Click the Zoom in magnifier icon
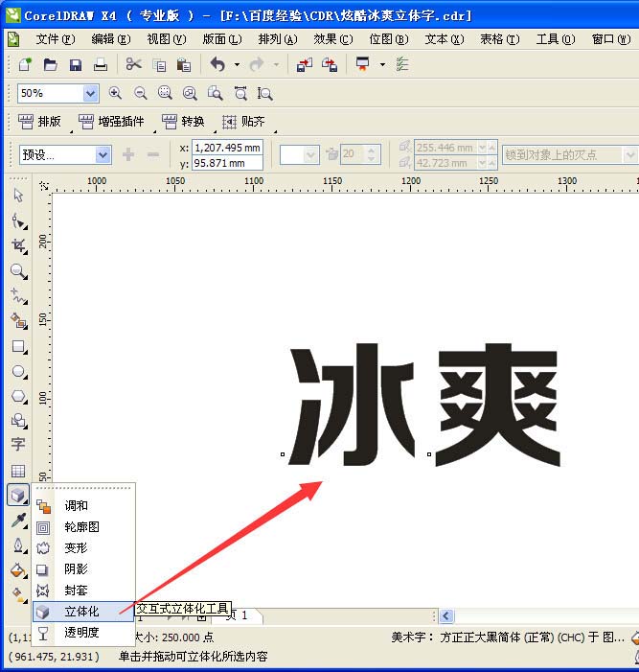Screen dimensions: 639x672 [115, 93]
